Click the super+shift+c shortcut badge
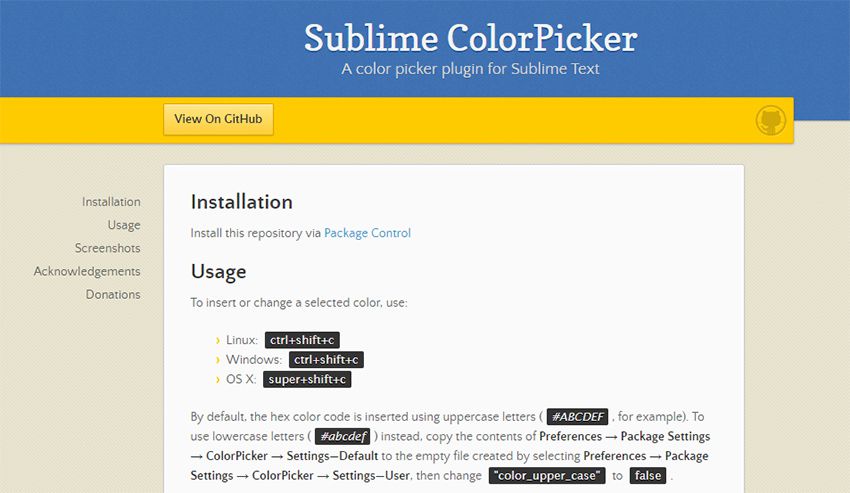The width and height of the screenshot is (850, 493). point(307,379)
